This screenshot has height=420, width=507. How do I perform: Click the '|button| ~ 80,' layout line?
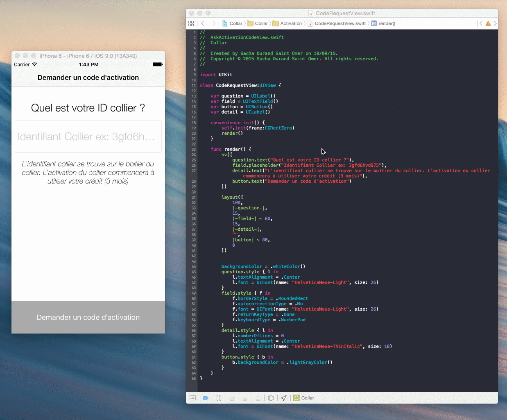pos(251,240)
